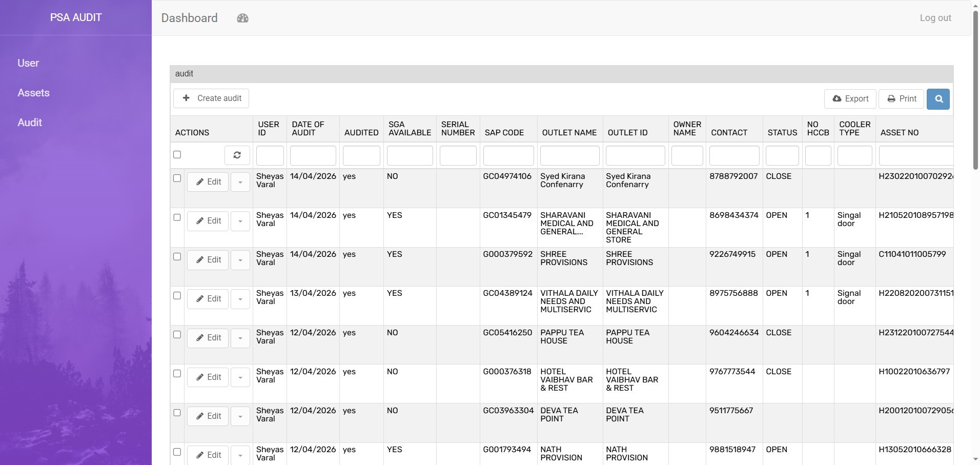Click the Create audit button
Screen dimensions: 980x465
click(x=211, y=98)
